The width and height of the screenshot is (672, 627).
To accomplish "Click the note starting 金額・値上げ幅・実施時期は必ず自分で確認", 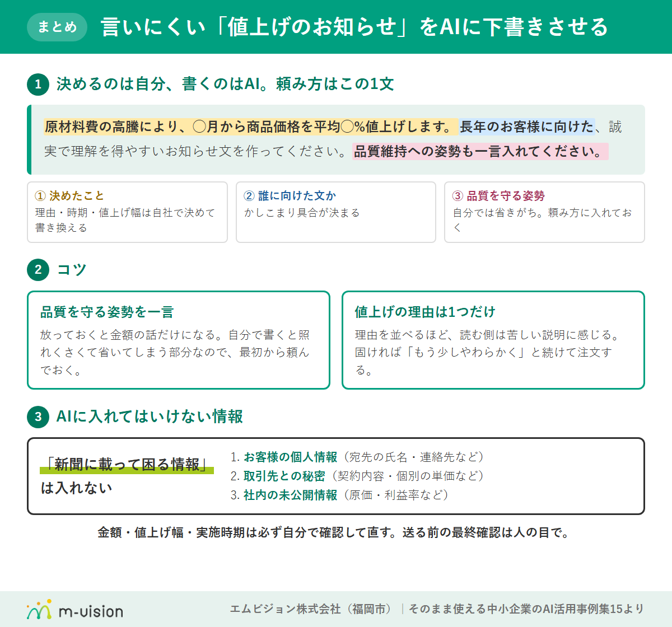I will tap(335, 532).
